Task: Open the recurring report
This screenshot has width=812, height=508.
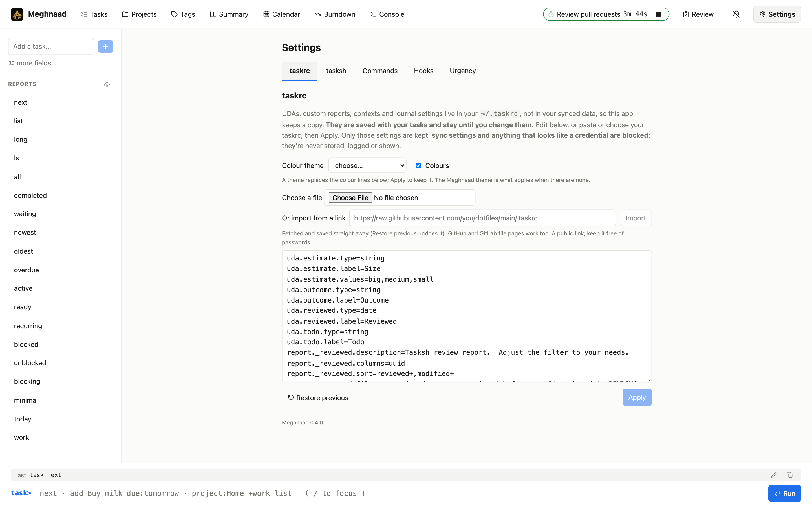Action: [x=61, y=326]
